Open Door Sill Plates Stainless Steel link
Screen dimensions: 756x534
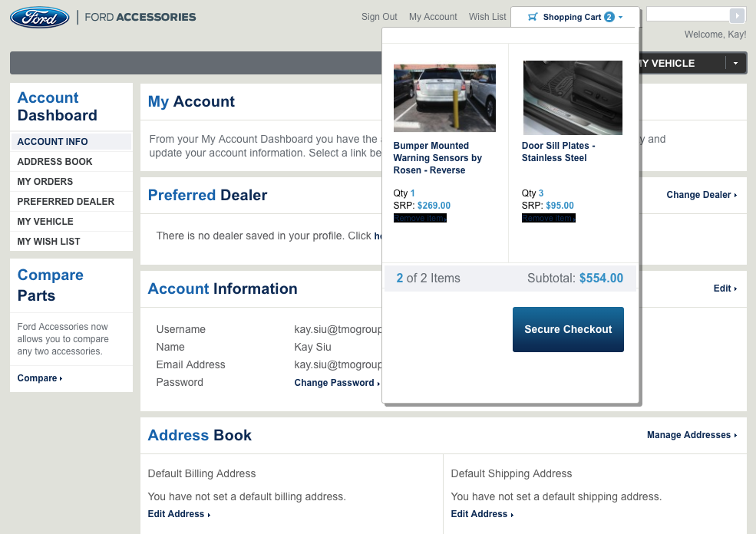point(558,152)
